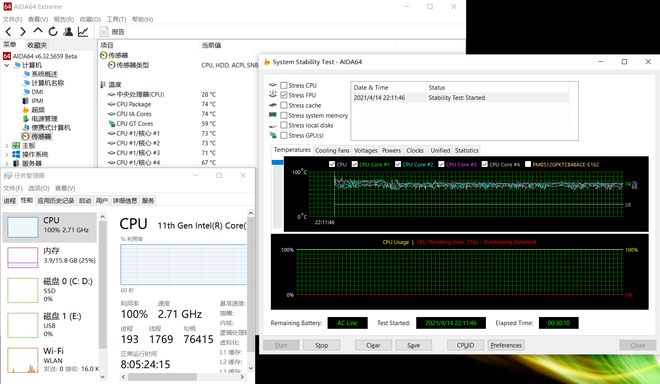Image resolution: width=660 pixels, height=384 pixels.
Task: Go back with AIDA64 toolbar back arrow
Action: (x=8, y=32)
